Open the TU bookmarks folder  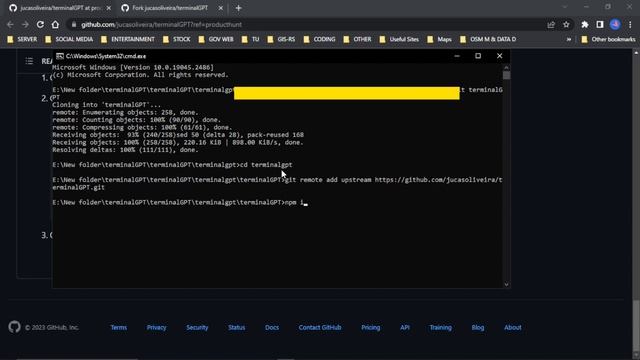click(x=251, y=39)
